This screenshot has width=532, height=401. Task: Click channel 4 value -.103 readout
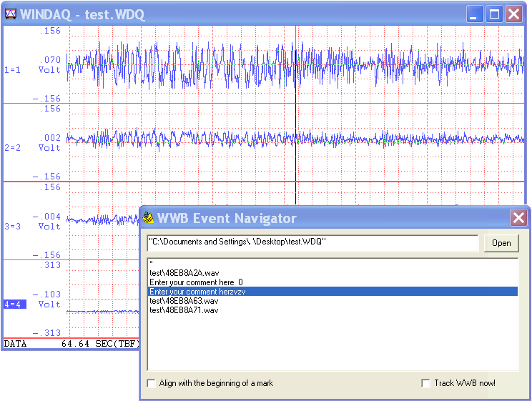(46, 294)
